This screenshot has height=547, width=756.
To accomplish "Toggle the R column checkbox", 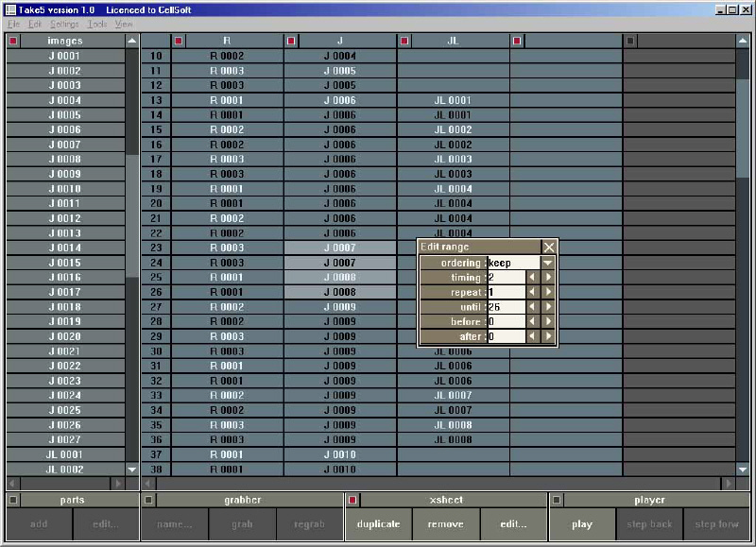I will [x=179, y=41].
